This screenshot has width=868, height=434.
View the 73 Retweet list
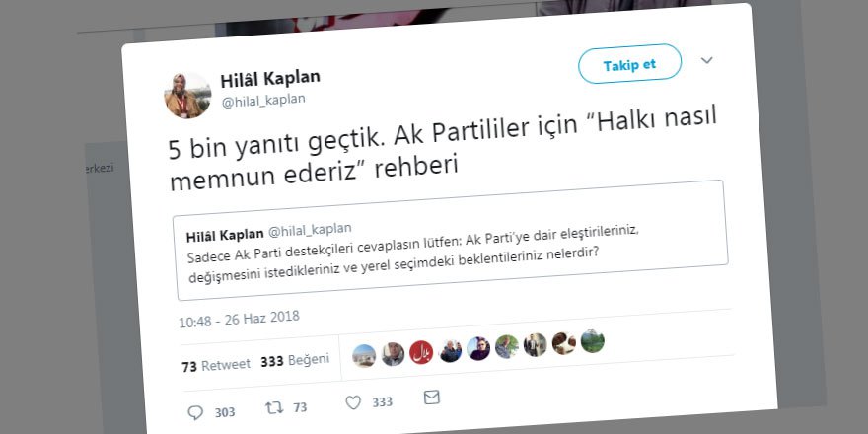[x=216, y=365]
